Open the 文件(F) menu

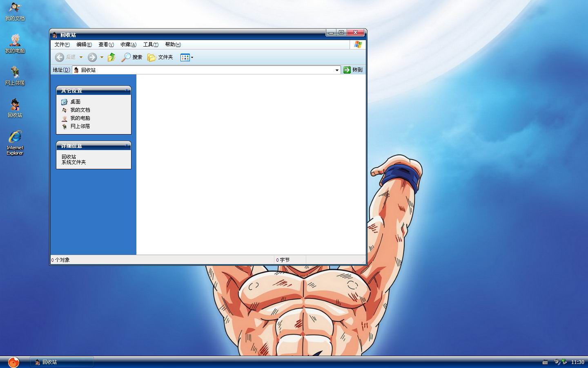coord(62,45)
